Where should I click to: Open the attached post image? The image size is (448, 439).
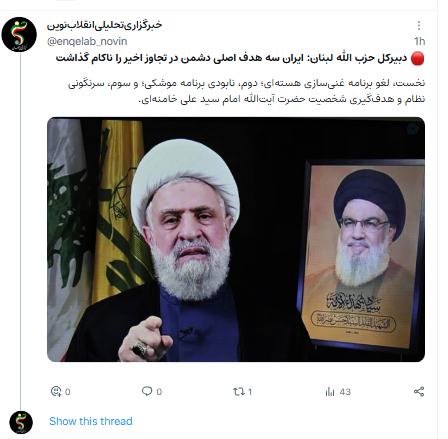[x=236, y=239]
